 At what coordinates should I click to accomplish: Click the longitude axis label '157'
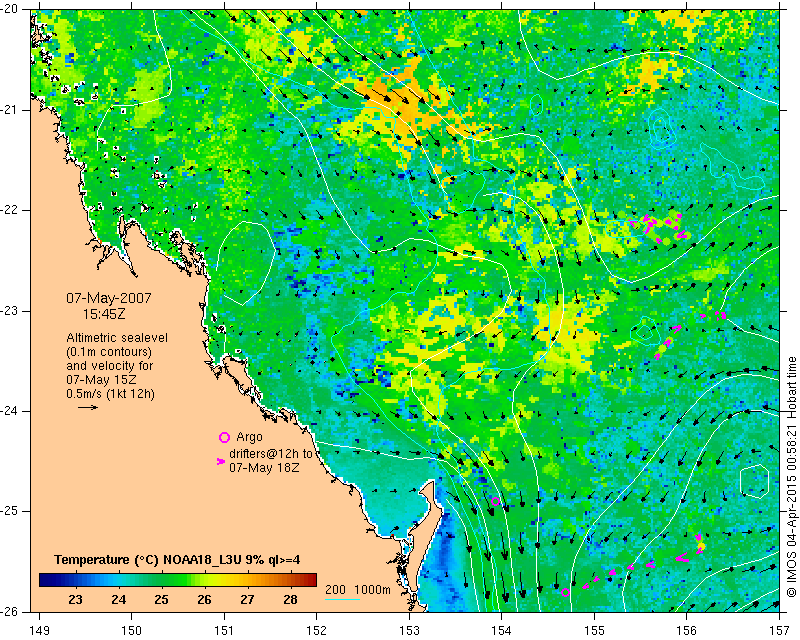point(780,631)
